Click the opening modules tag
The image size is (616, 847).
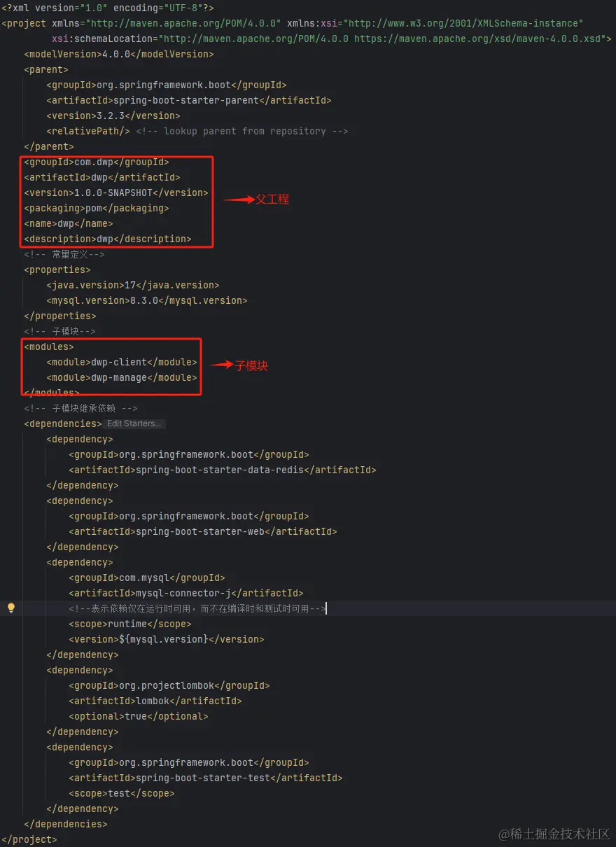point(49,346)
